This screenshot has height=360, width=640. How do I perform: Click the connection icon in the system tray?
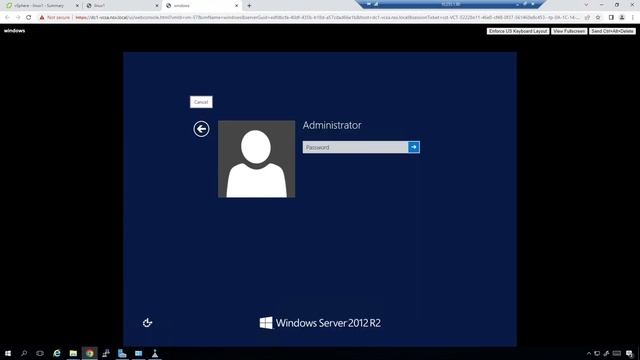[607, 353]
